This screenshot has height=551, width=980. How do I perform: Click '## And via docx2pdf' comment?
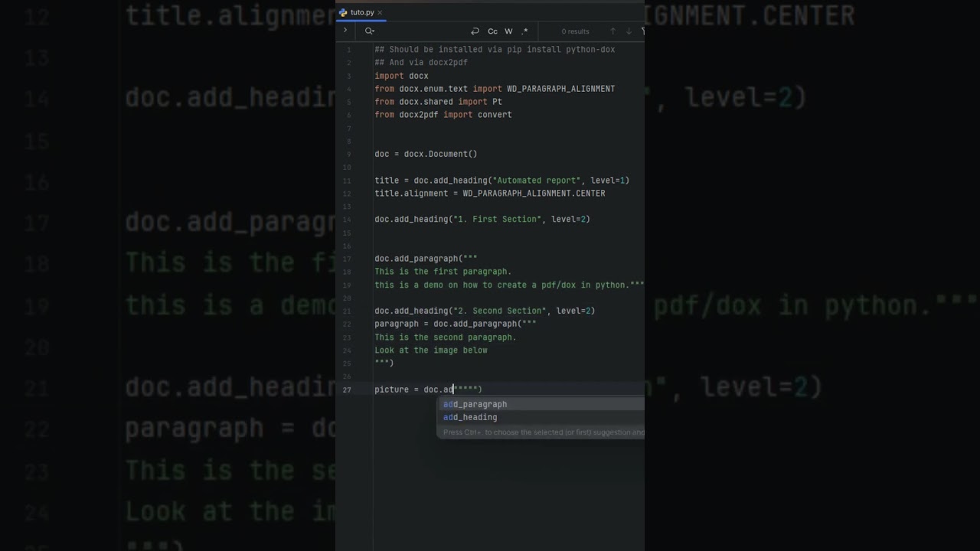click(x=421, y=63)
